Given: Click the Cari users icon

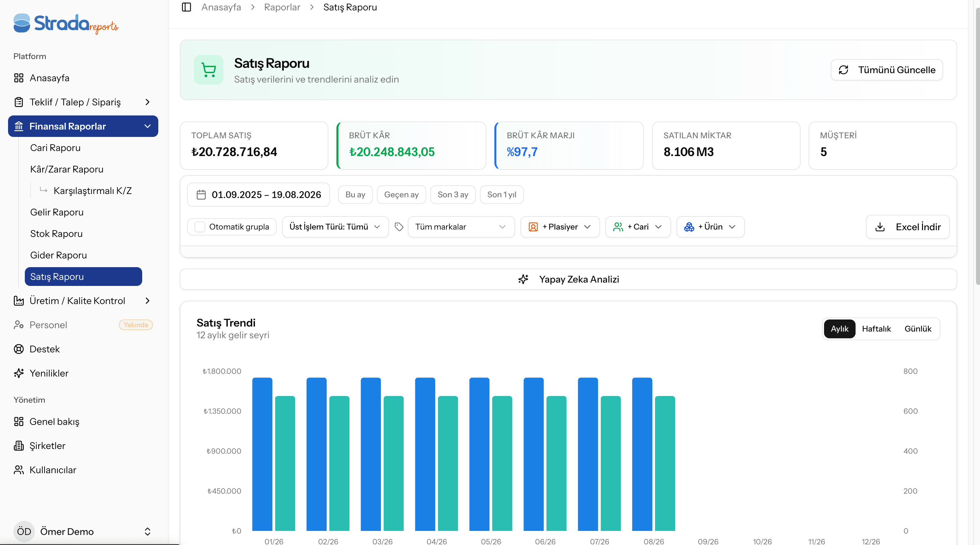Looking at the screenshot, I should pyautogui.click(x=618, y=227).
